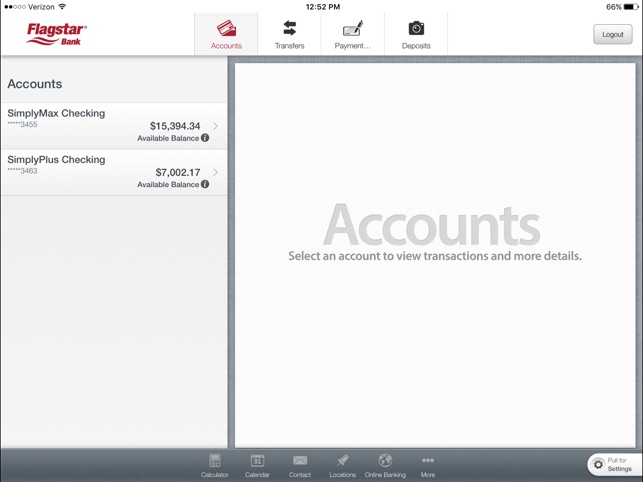Expand SimplyMax Checking chevron arrow
Screen dimensions: 643x482
pyautogui.click(x=215, y=126)
